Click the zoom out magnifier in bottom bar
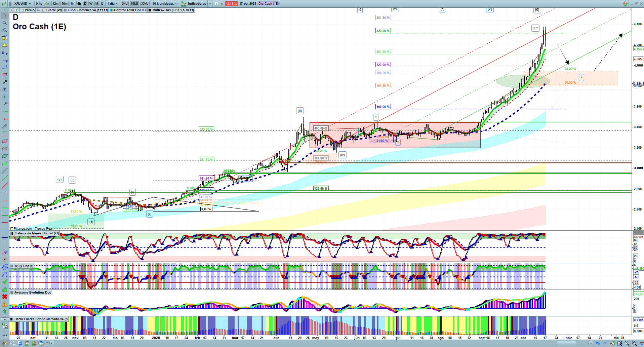 pyautogui.click(x=627, y=343)
